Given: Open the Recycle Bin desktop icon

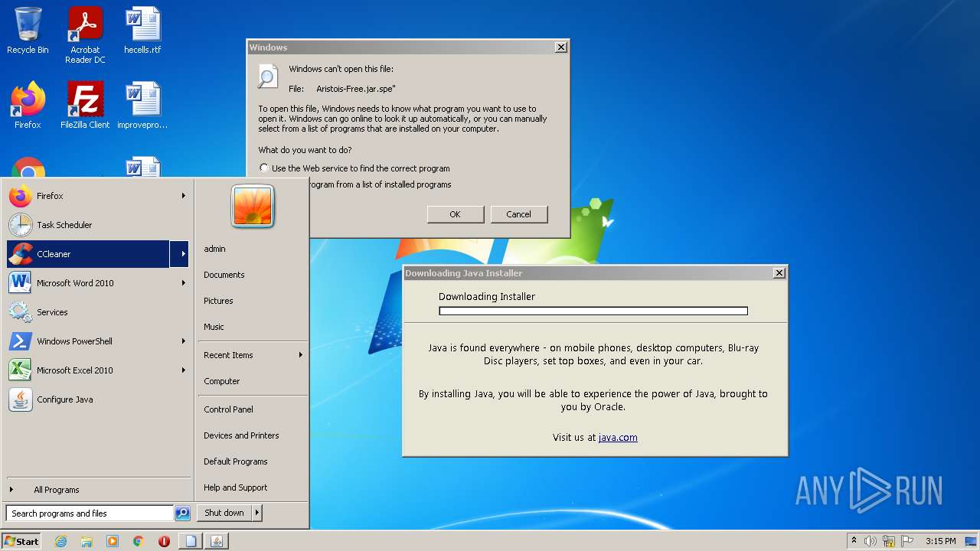Looking at the screenshot, I should point(28,31).
